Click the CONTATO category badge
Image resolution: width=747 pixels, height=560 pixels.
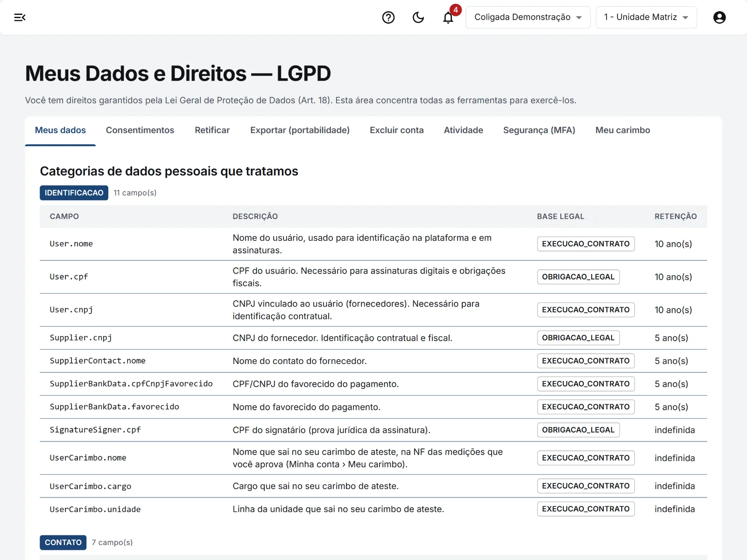tap(63, 542)
